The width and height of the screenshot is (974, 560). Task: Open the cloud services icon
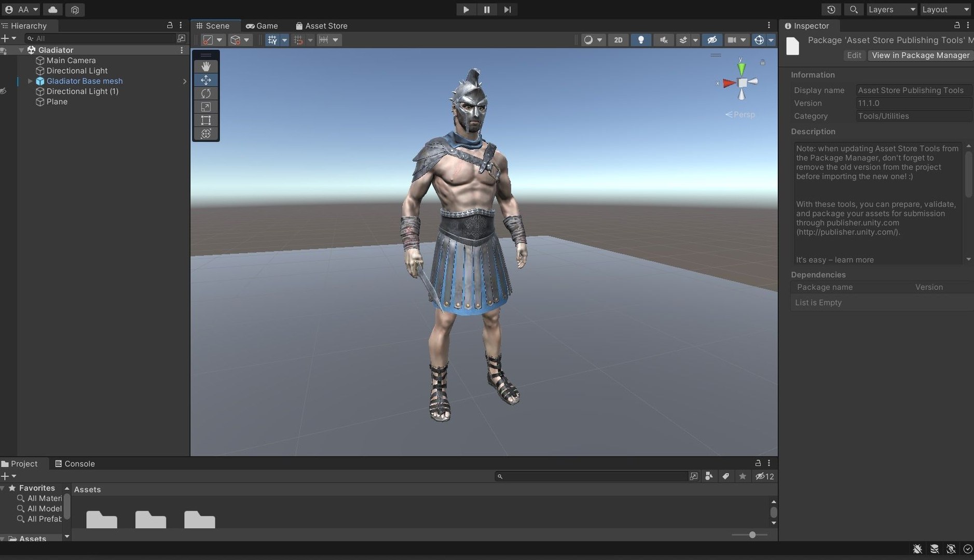53,9
